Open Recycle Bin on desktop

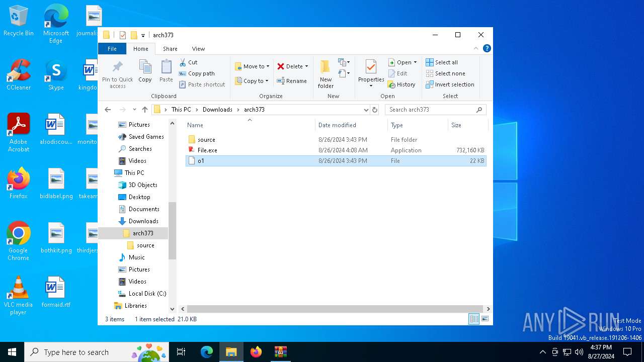point(19,21)
